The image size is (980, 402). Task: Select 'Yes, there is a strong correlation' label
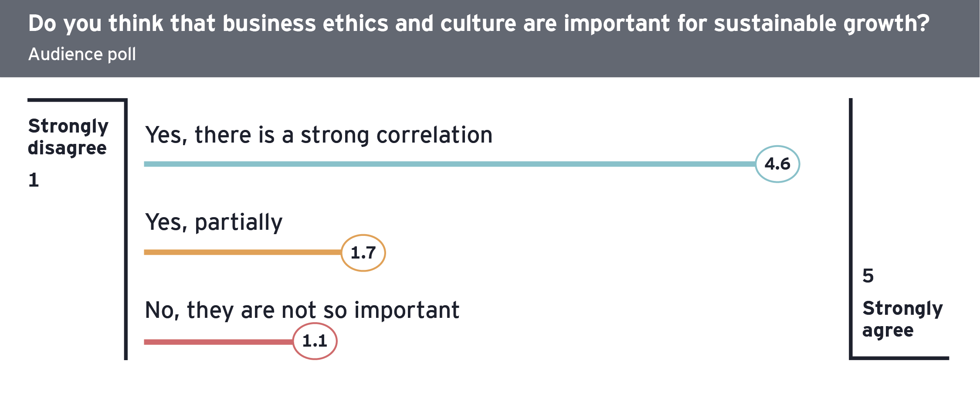(319, 135)
